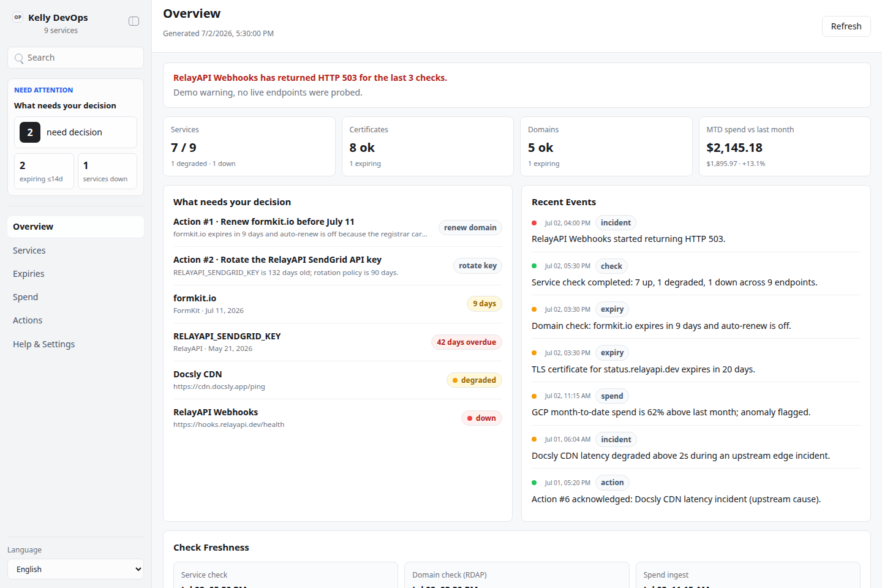The image size is (882, 588).
Task: Click expiry tag for status.relayapi.dev TLS event
Action: (612, 353)
